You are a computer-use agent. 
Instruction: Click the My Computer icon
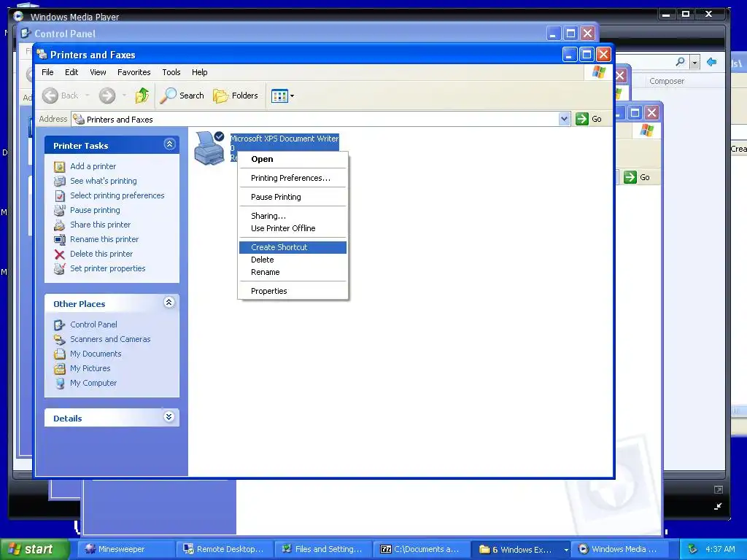point(60,384)
